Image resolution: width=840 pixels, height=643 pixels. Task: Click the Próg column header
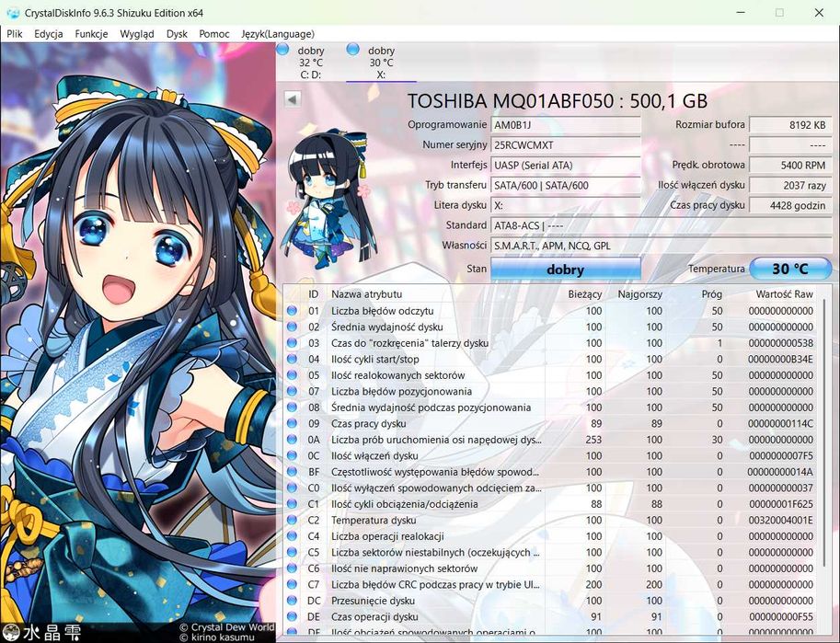click(712, 294)
